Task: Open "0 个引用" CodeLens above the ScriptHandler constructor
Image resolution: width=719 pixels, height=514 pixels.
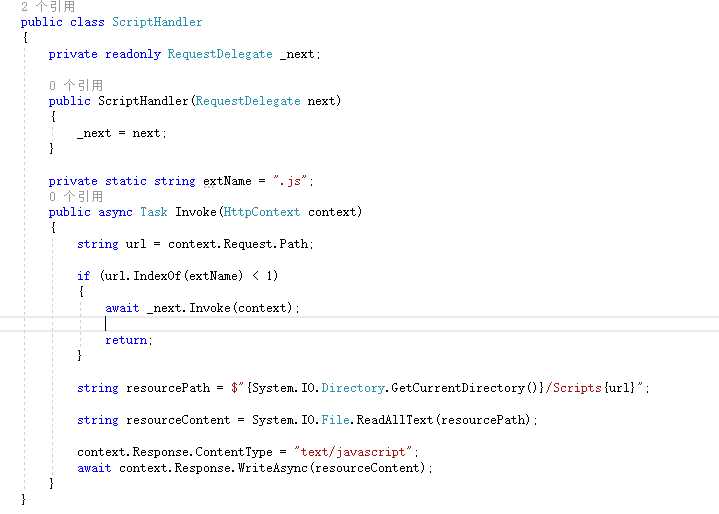Action: 76,85
